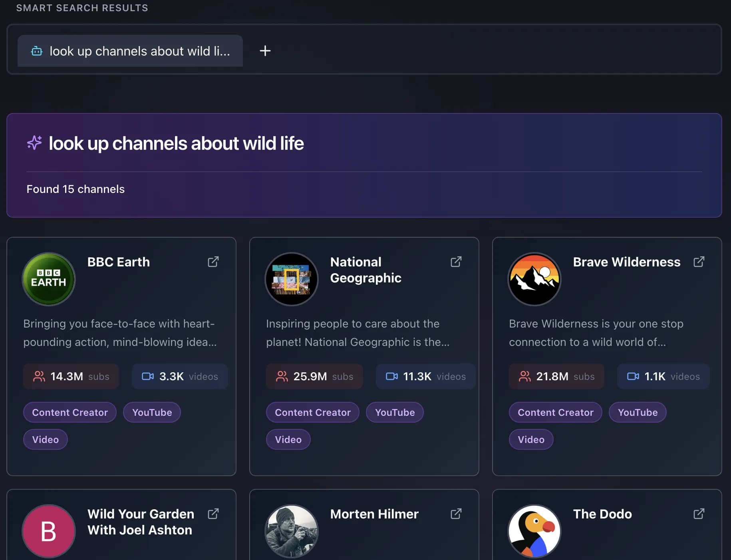Toggle the YouTube tag on National Geographic
This screenshot has width=731, height=560.
pyautogui.click(x=395, y=412)
